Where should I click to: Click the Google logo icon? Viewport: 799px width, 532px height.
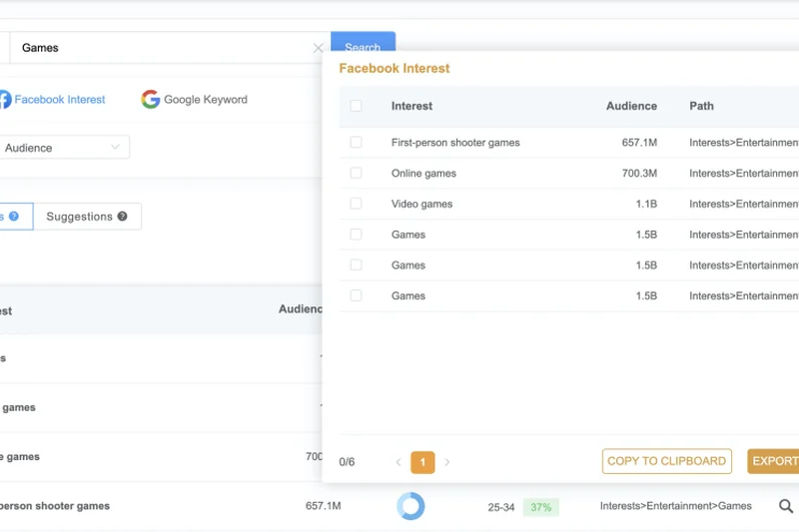click(x=151, y=99)
